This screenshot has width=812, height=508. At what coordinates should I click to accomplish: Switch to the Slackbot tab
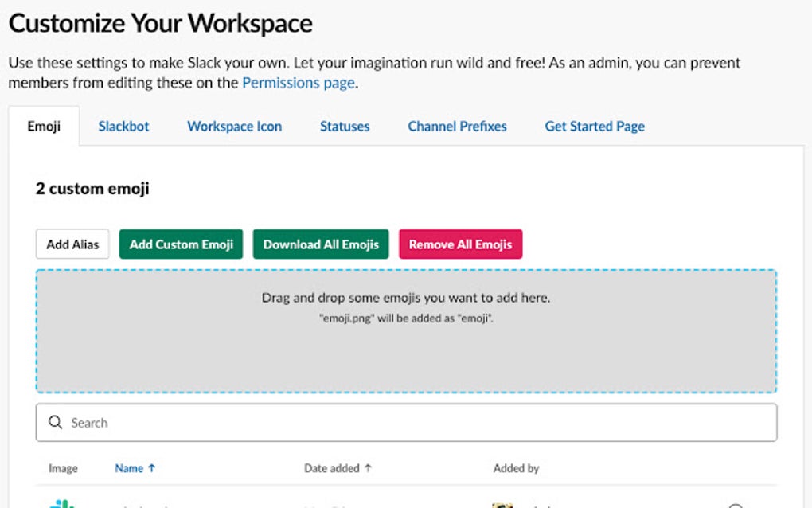[123, 126]
